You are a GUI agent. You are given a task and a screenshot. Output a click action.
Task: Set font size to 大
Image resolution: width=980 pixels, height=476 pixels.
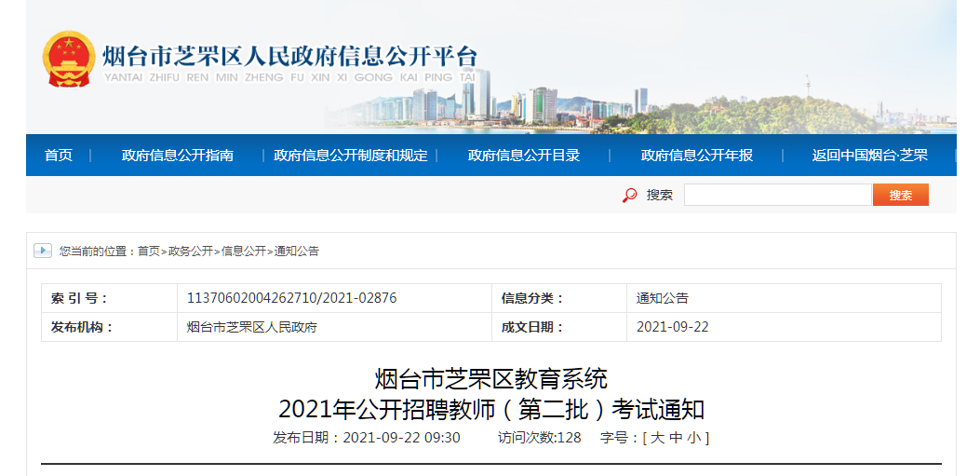(657, 438)
